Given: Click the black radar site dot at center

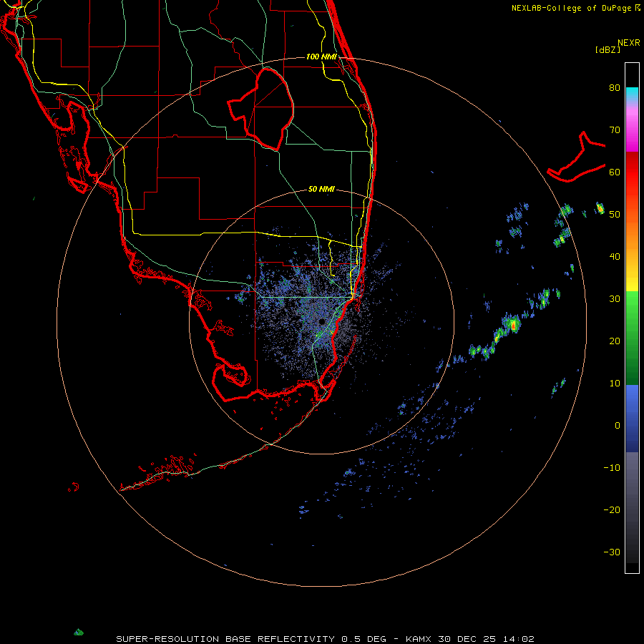Looking at the screenshot, I should pos(321,321).
